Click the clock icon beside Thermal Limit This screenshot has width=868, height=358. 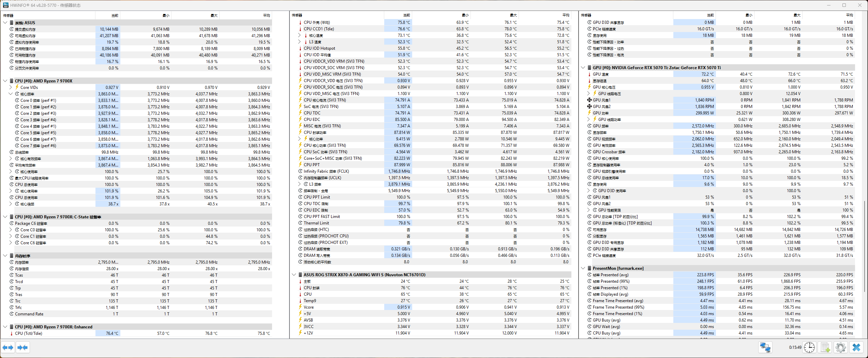click(300, 223)
